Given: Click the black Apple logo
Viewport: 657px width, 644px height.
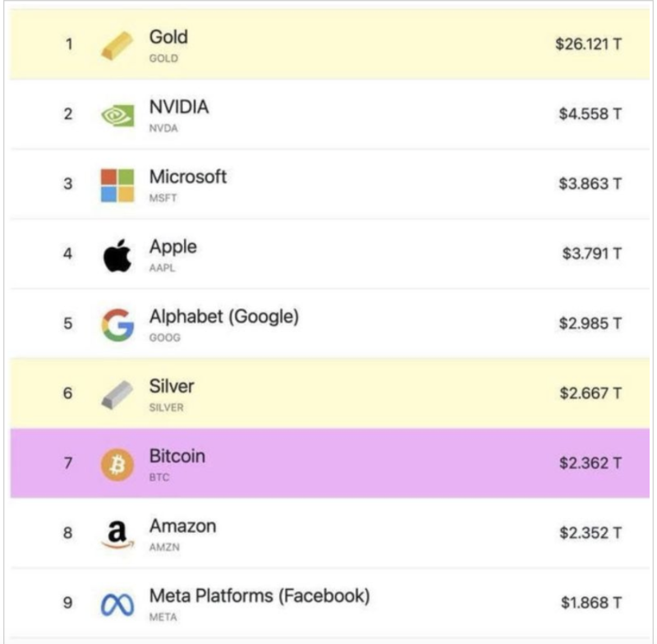Looking at the screenshot, I should [117, 256].
